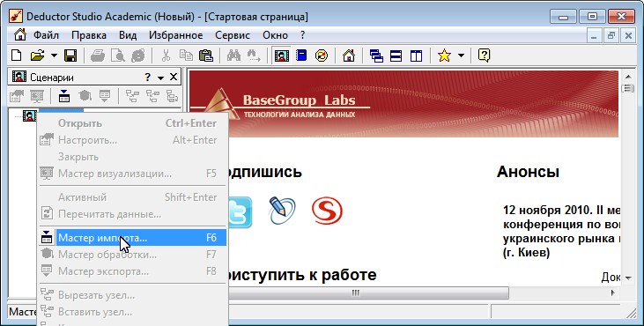
Task: Click the yellow star favorites icon
Action: tap(444, 56)
